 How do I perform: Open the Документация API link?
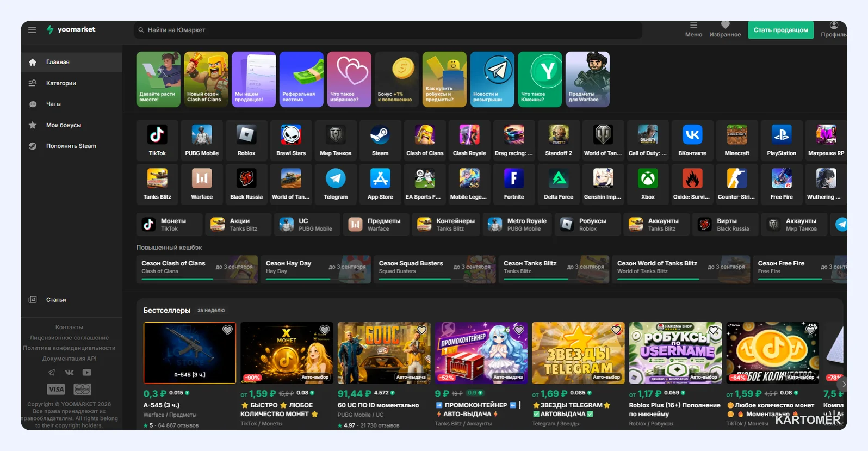[69, 359]
